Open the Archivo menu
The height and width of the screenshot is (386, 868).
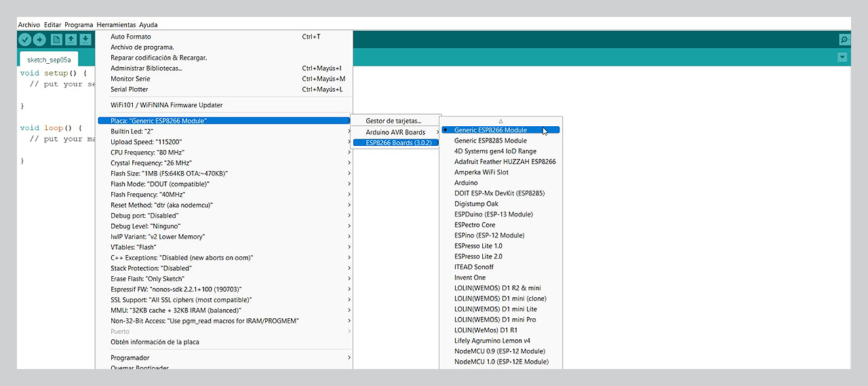pyautogui.click(x=29, y=24)
